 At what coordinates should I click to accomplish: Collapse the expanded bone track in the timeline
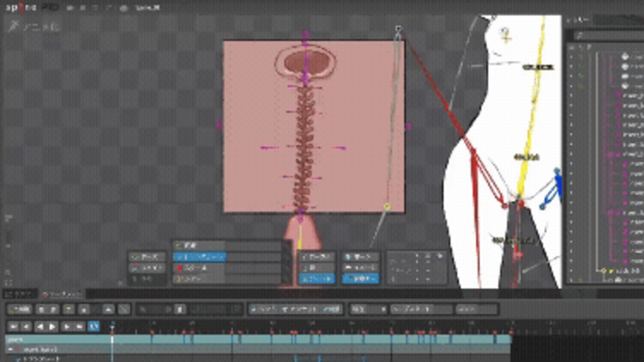coord(11,349)
